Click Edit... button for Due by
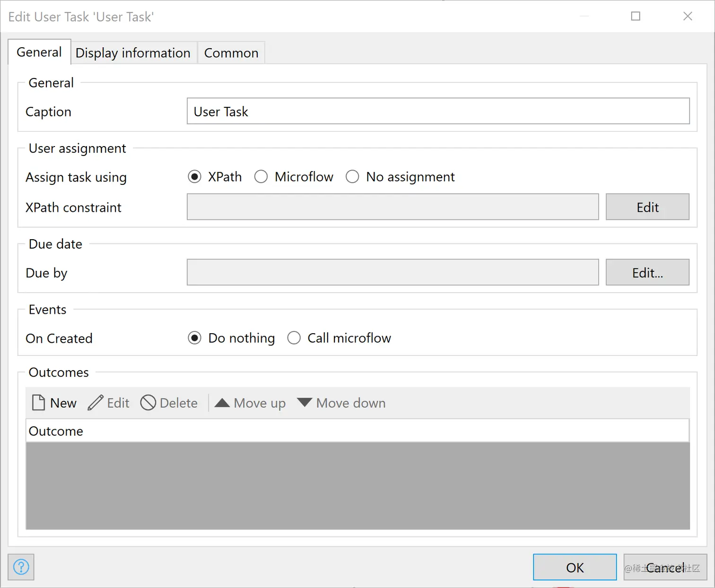715x588 pixels. (x=647, y=272)
